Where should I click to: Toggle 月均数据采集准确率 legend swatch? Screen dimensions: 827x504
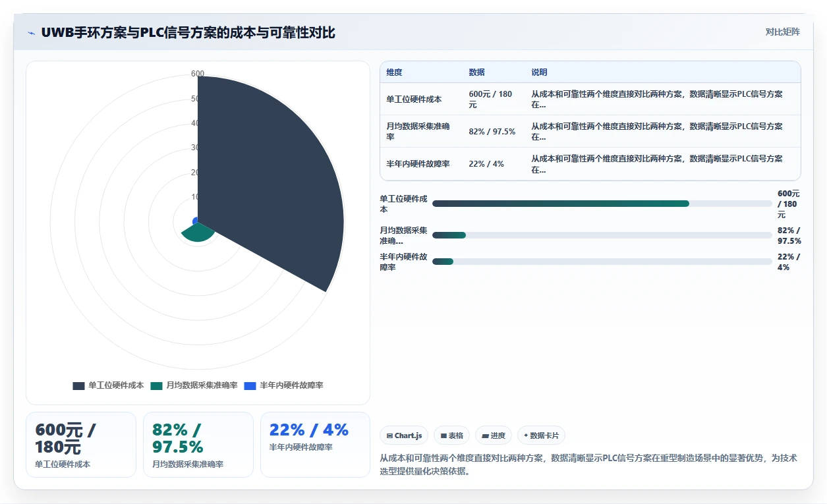coord(156,386)
